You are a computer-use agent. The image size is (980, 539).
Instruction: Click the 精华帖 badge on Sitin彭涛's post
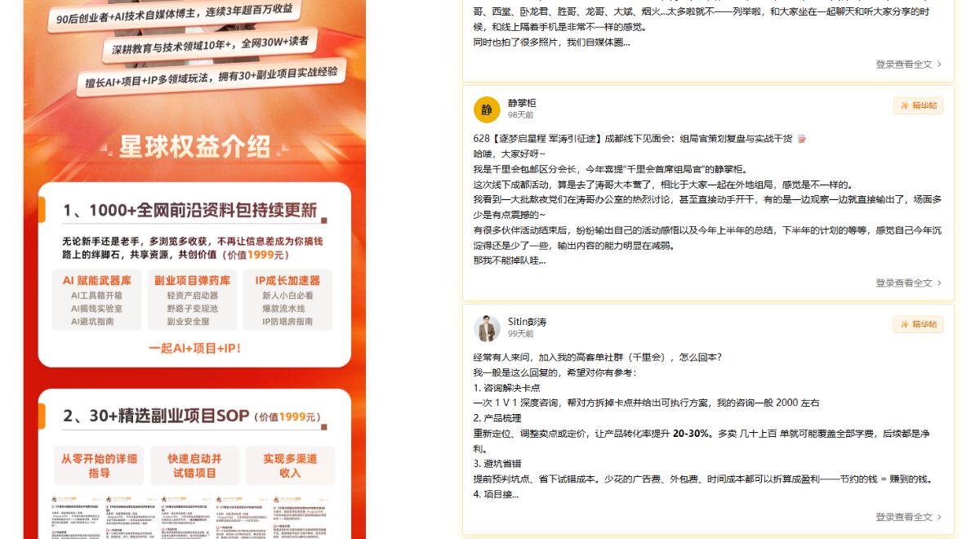pos(918,324)
